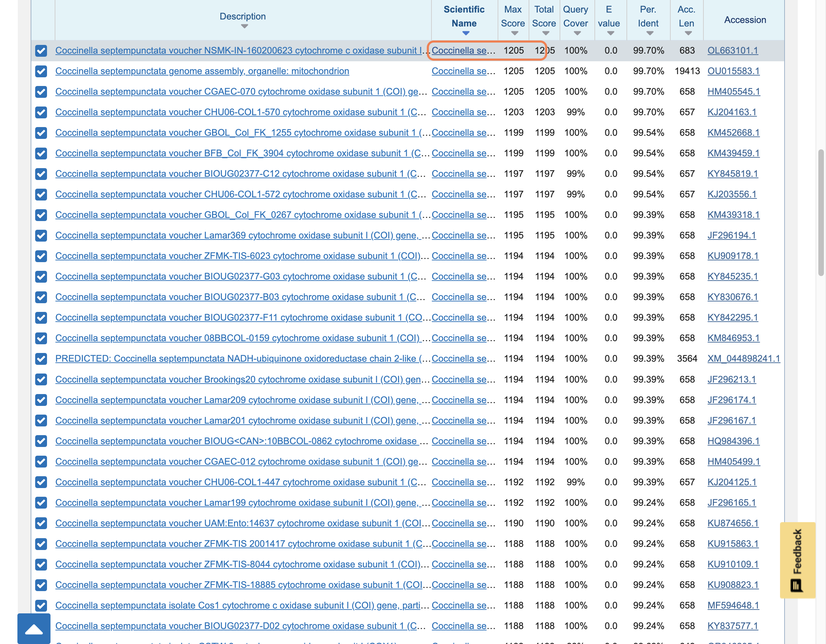Toggle checkbox for the PREDICTED NADH-ubiquinone row
The width and height of the screenshot is (826, 644).
pos(41,359)
